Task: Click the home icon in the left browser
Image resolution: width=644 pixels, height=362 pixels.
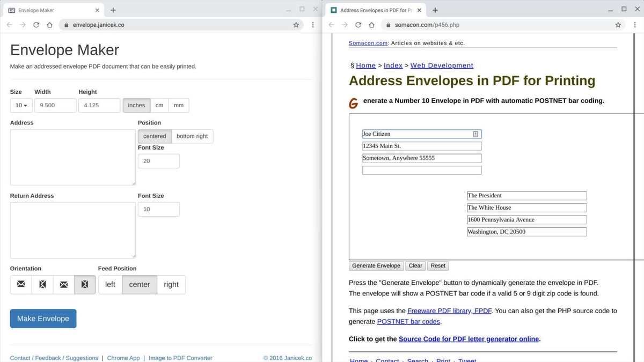Action: pos(49,25)
